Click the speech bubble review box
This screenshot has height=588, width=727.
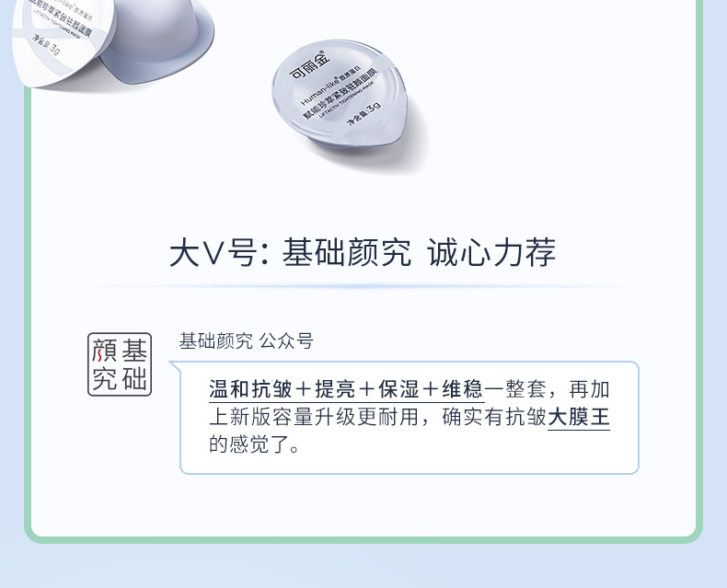click(x=409, y=418)
